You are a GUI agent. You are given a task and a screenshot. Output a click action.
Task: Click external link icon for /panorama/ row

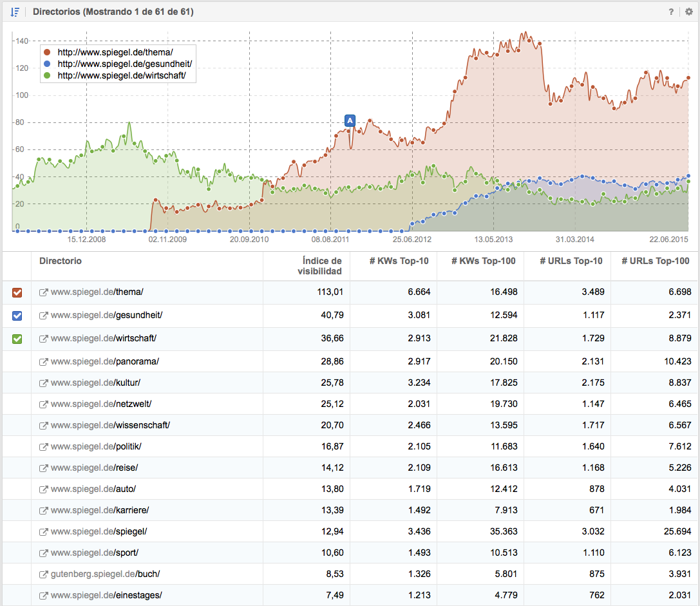[x=44, y=362]
